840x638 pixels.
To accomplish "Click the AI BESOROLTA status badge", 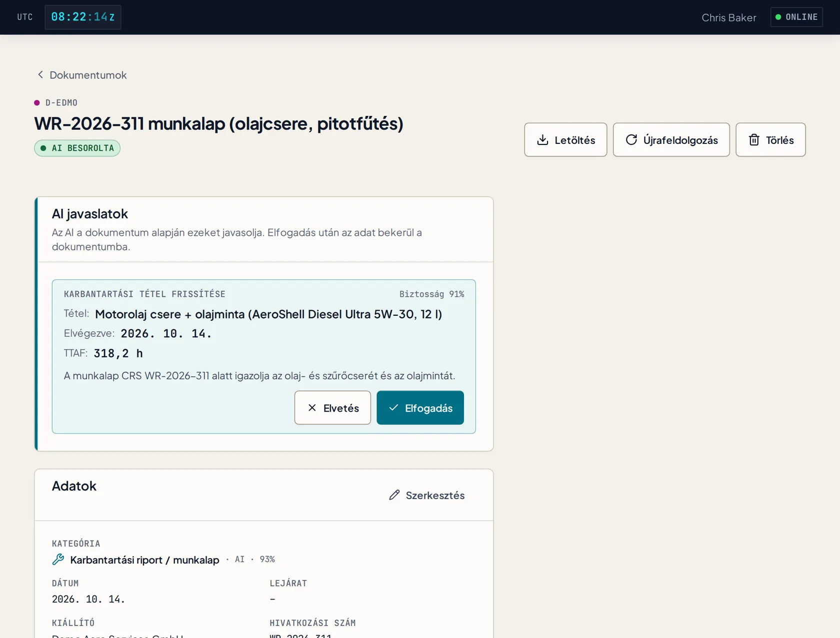I will [x=77, y=148].
